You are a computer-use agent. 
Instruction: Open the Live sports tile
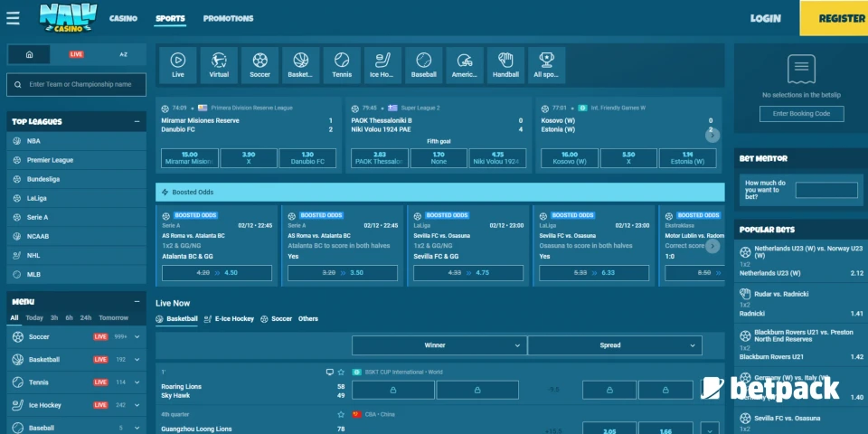[178, 65]
